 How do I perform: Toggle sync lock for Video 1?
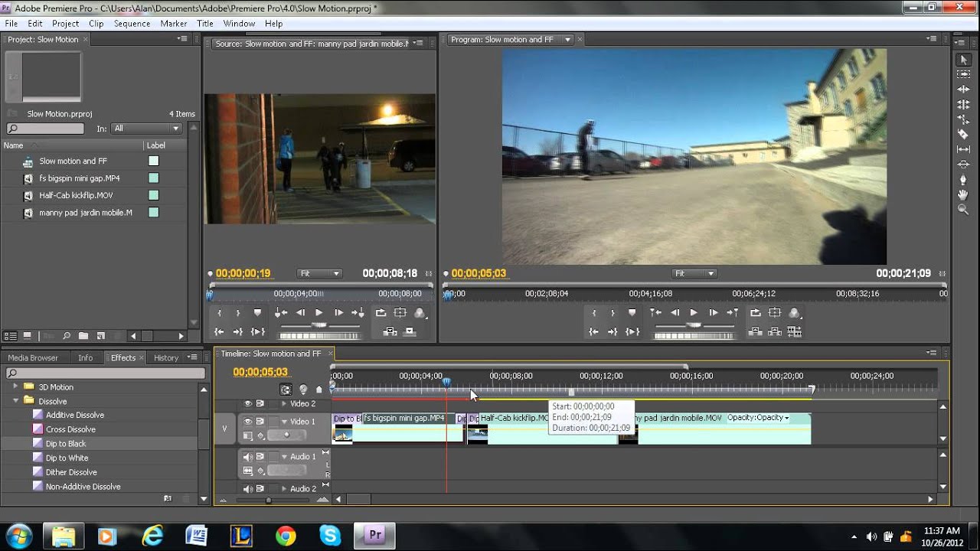pos(260,421)
